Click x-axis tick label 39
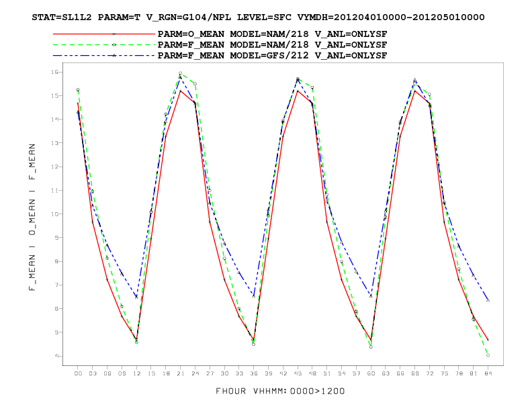Viewport: 532px width, 411px height. (x=269, y=373)
